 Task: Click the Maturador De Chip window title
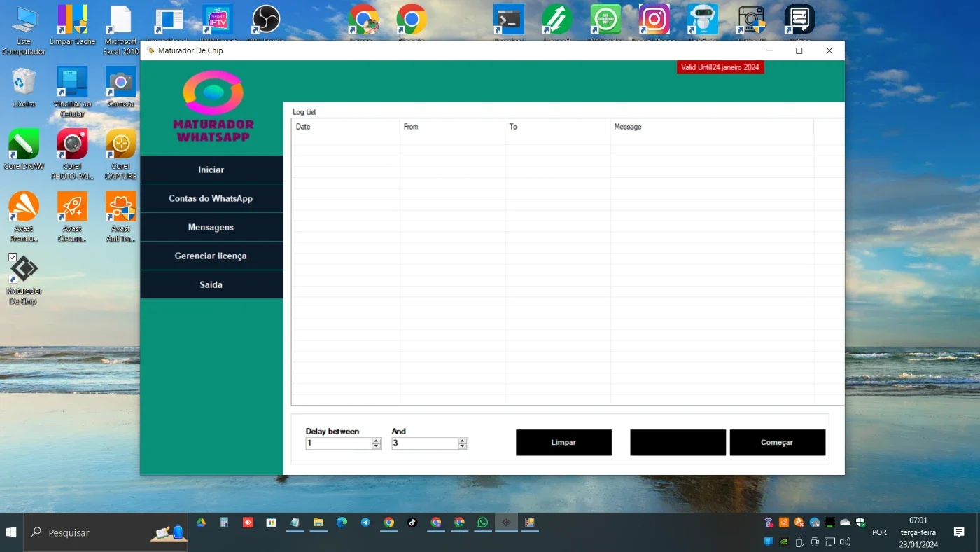tap(190, 50)
